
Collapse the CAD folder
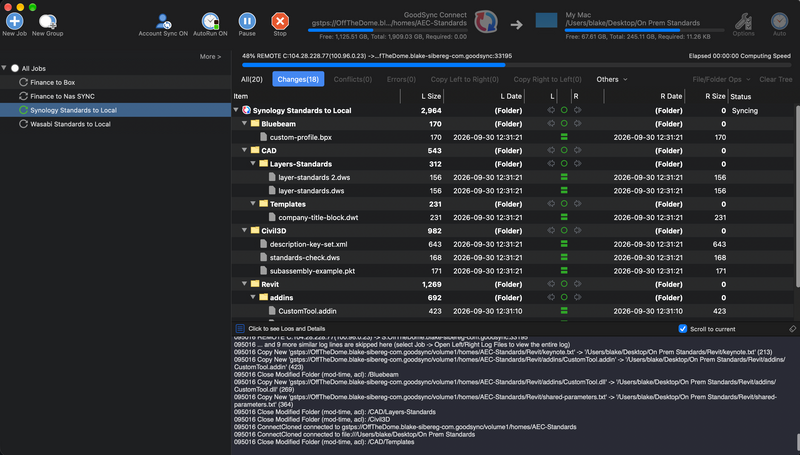pos(244,150)
